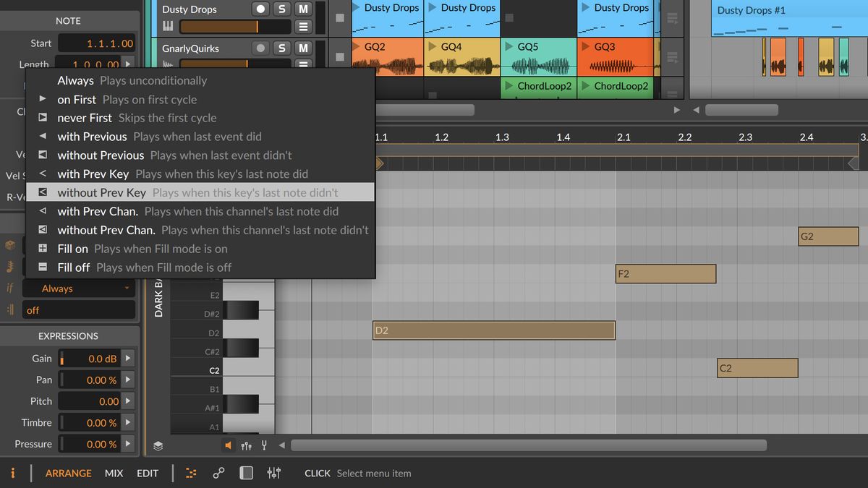Click the layers icon below the piano keys
This screenshot has height=488, width=868.
click(x=158, y=446)
